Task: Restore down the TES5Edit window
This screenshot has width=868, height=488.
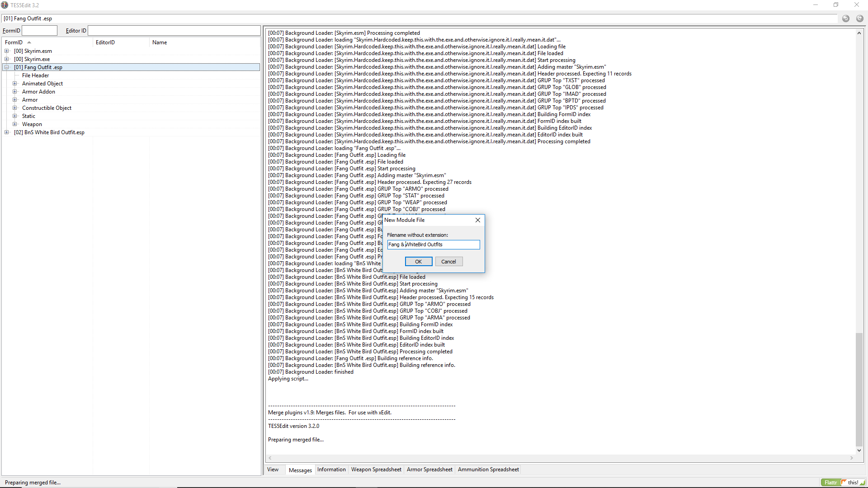Action: (836, 5)
